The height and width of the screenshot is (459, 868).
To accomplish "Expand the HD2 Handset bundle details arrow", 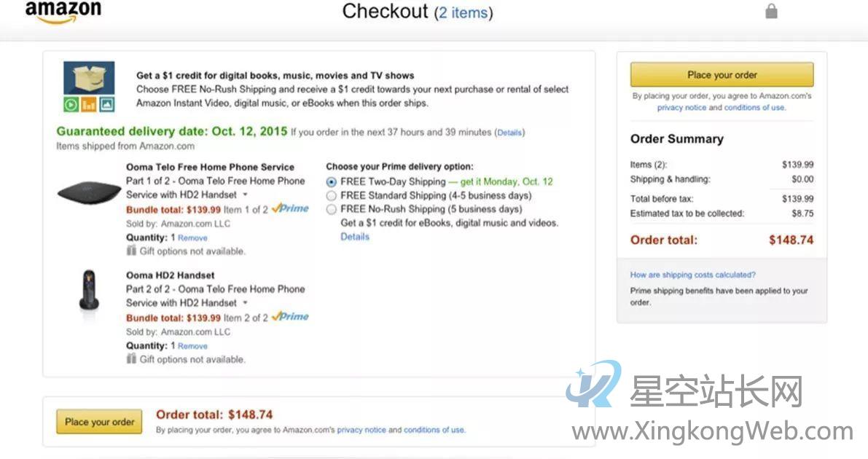I will point(245,303).
